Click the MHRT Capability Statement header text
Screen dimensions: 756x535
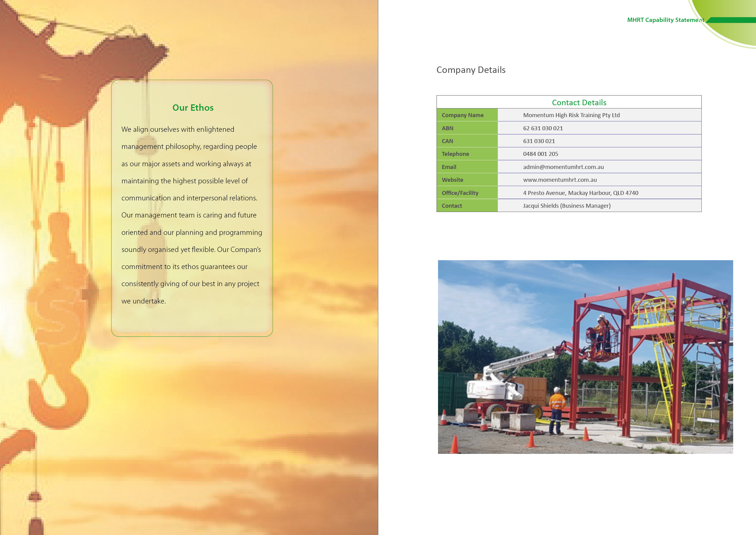[x=665, y=20]
